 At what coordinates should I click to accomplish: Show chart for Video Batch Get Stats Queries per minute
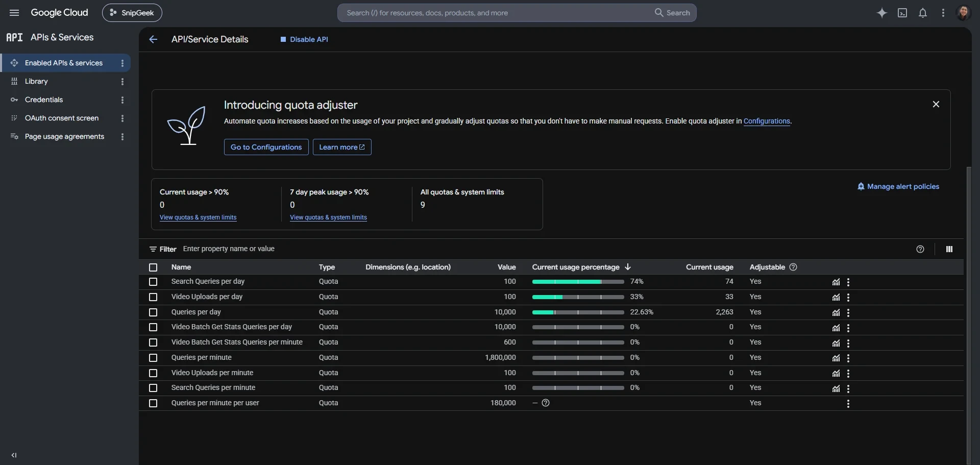point(836,343)
